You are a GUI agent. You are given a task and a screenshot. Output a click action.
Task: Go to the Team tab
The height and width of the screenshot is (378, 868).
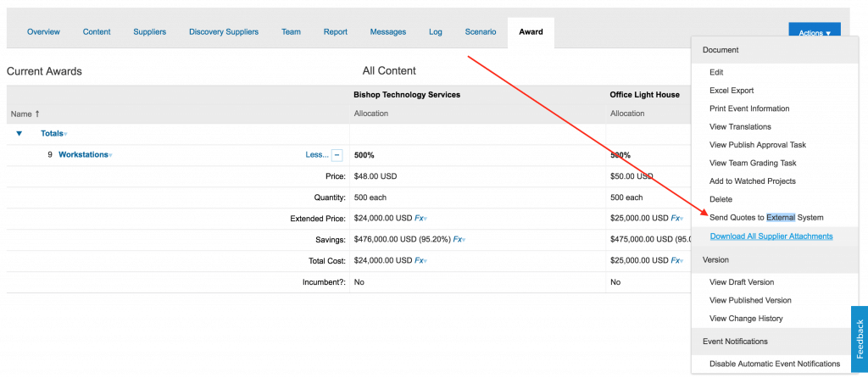tap(292, 31)
